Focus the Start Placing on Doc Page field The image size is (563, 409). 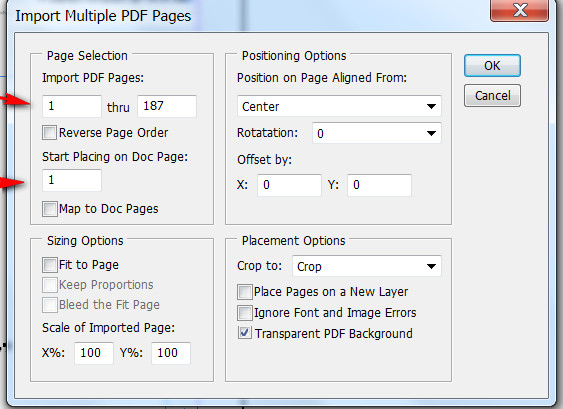pos(72,180)
